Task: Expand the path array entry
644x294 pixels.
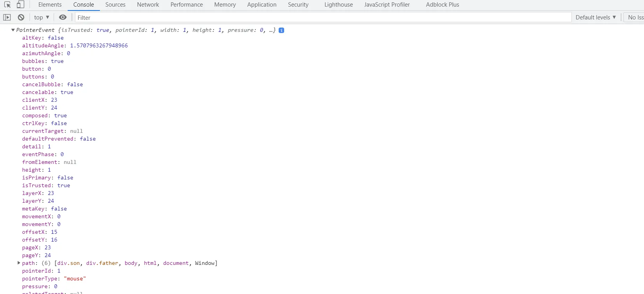Action: [19, 263]
